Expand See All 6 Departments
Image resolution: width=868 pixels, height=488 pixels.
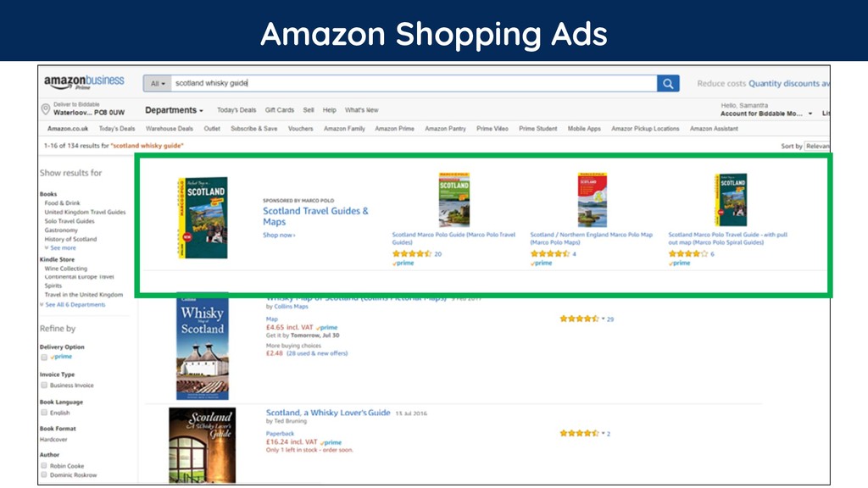[x=75, y=305]
